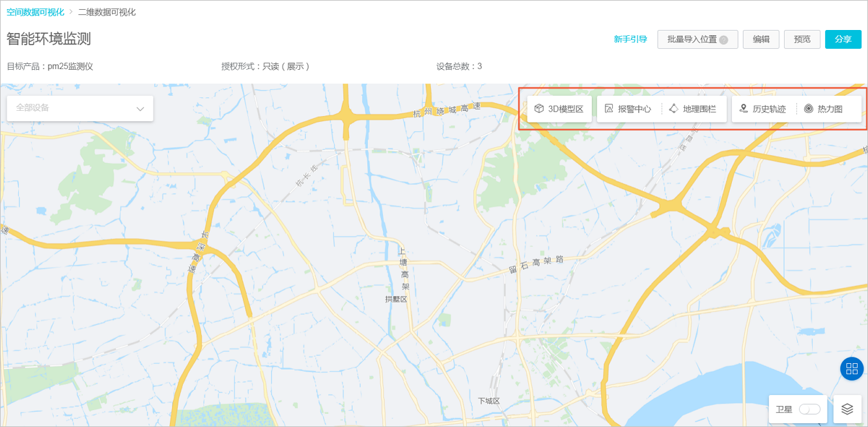Open the 3D模型区 panel
The height and width of the screenshot is (427, 868).
click(x=559, y=109)
